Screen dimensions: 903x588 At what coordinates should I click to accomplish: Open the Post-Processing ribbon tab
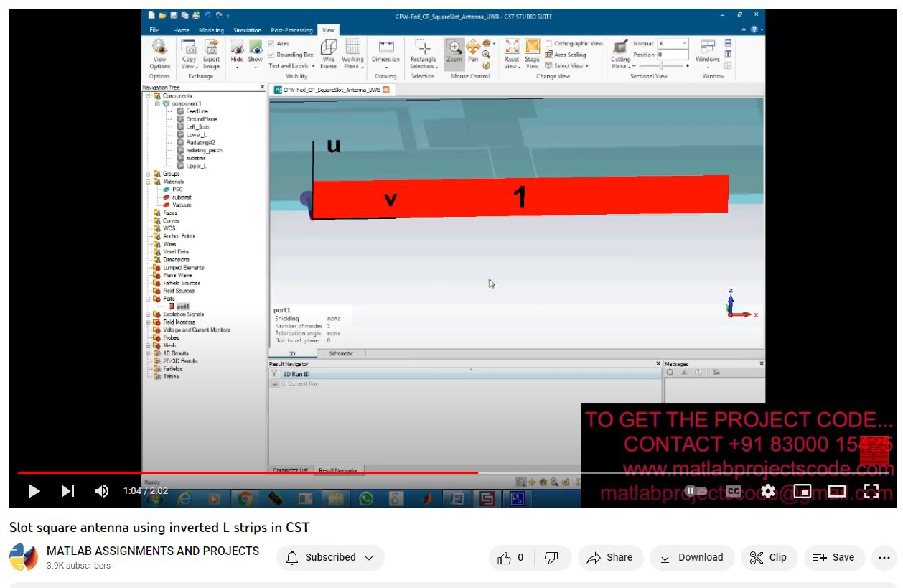coord(291,30)
